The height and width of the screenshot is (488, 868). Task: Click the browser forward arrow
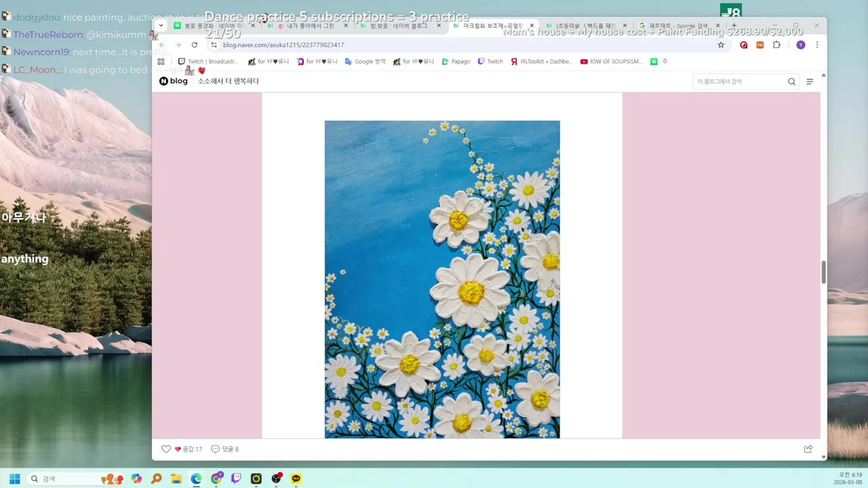pos(178,45)
